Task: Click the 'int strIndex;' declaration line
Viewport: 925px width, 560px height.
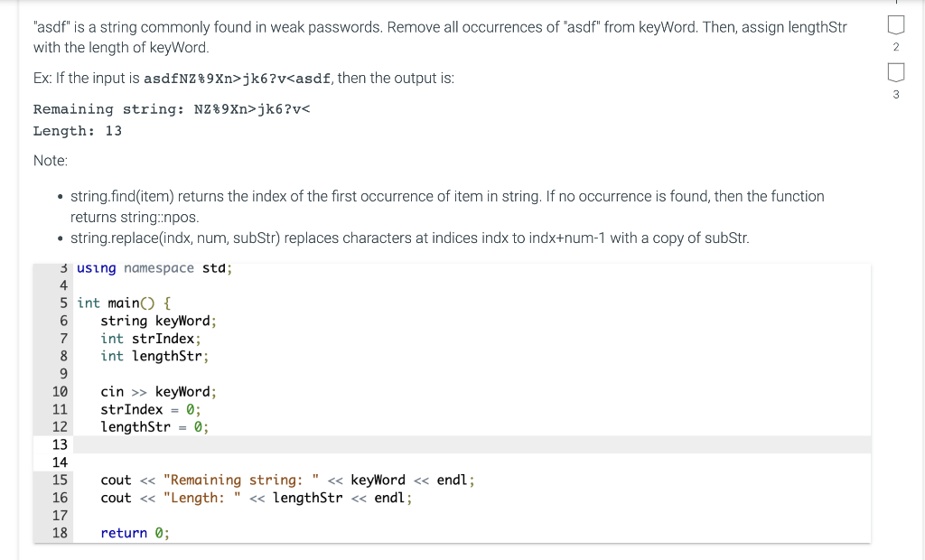Action: pyautogui.click(x=151, y=339)
